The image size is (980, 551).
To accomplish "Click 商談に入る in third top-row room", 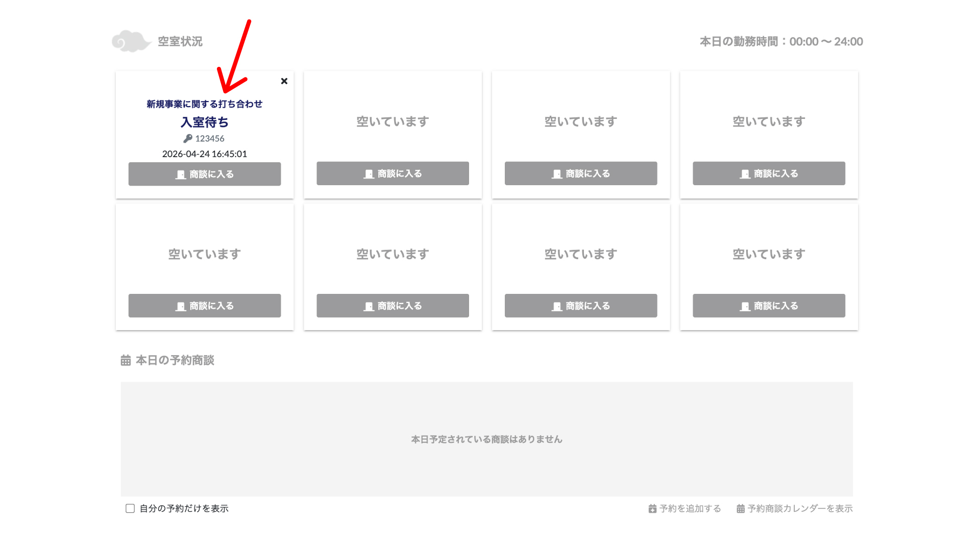I will [x=581, y=173].
